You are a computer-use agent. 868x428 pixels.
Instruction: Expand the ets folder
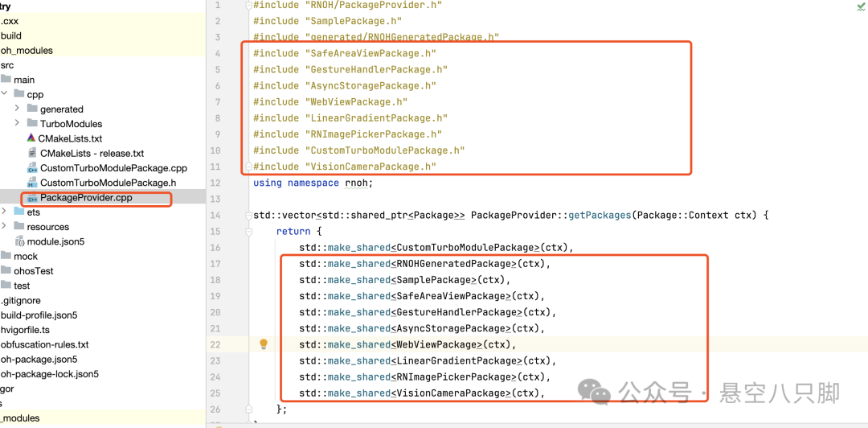pyautogui.click(x=4, y=212)
